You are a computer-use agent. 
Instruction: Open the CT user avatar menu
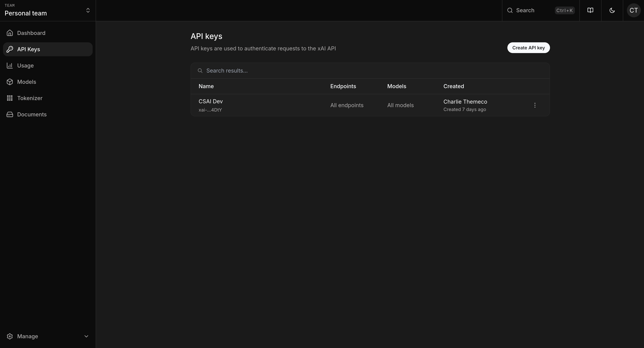click(x=633, y=10)
